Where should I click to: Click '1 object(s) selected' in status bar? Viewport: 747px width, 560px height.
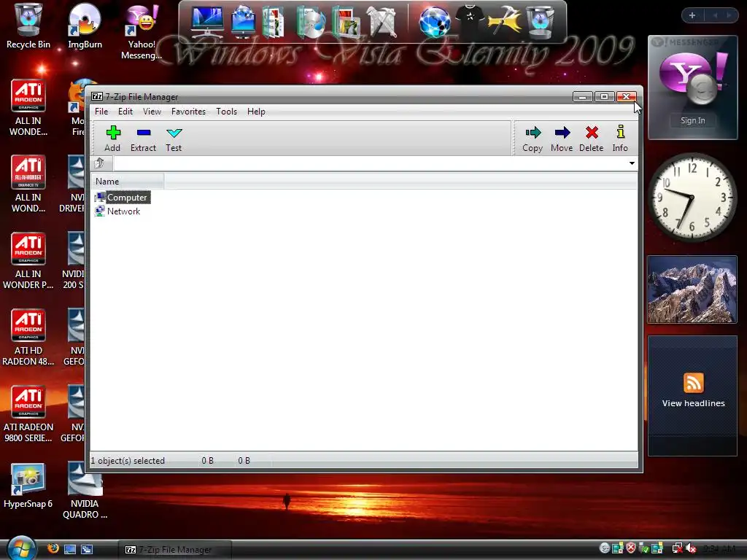(128, 461)
